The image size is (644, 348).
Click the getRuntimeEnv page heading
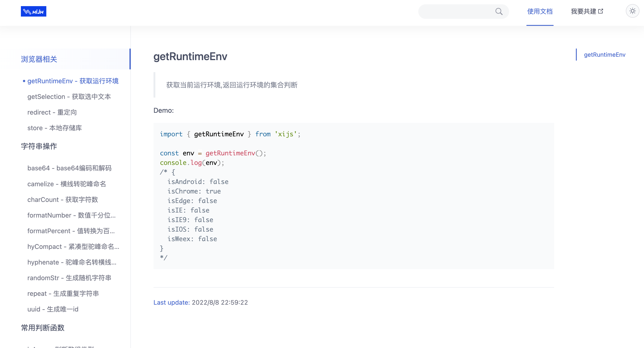click(x=190, y=56)
